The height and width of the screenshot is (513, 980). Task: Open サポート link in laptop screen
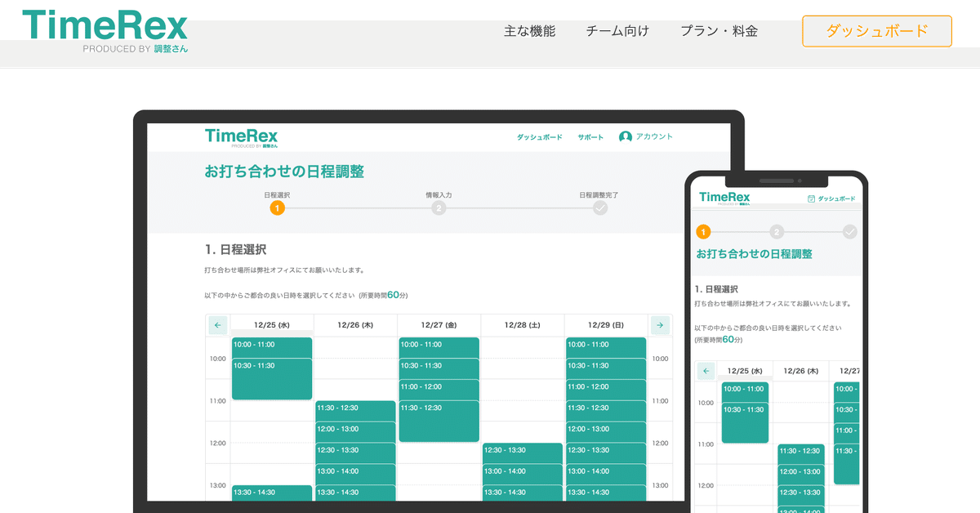(590, 137)
